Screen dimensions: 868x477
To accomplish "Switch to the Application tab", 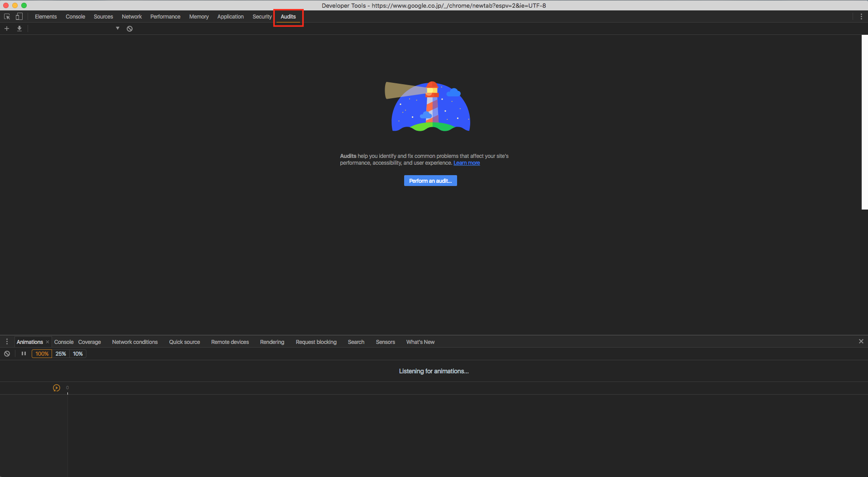I will tap(230, 17).
